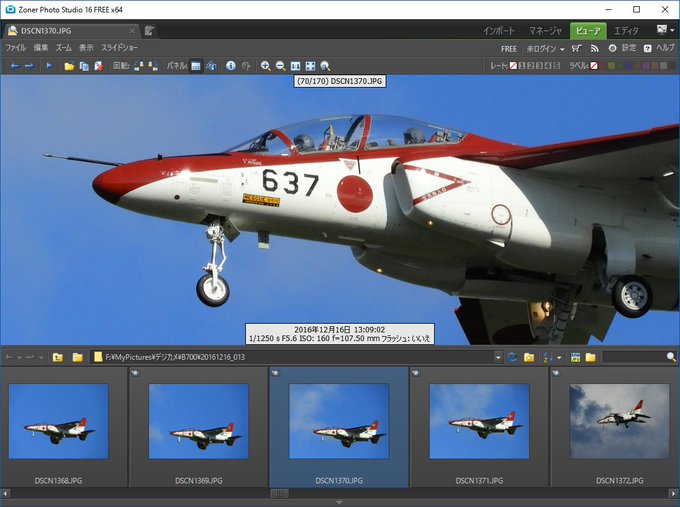The width and height of the screenshot is (680, 507).
Task: Zoom out with the minus magnifier
Action: [281, 66]
